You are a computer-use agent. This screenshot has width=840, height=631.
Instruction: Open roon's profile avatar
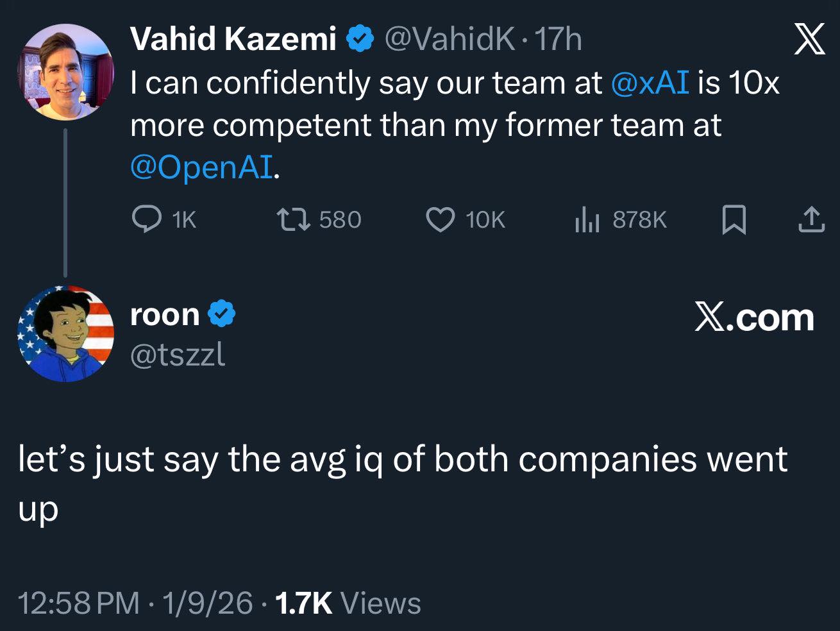pos(66,333)
